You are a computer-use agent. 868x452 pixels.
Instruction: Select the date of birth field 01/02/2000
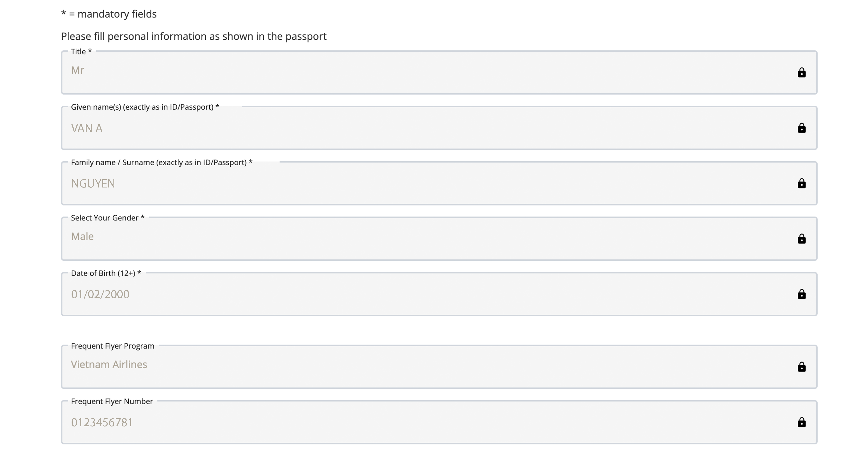click(404, 294)
